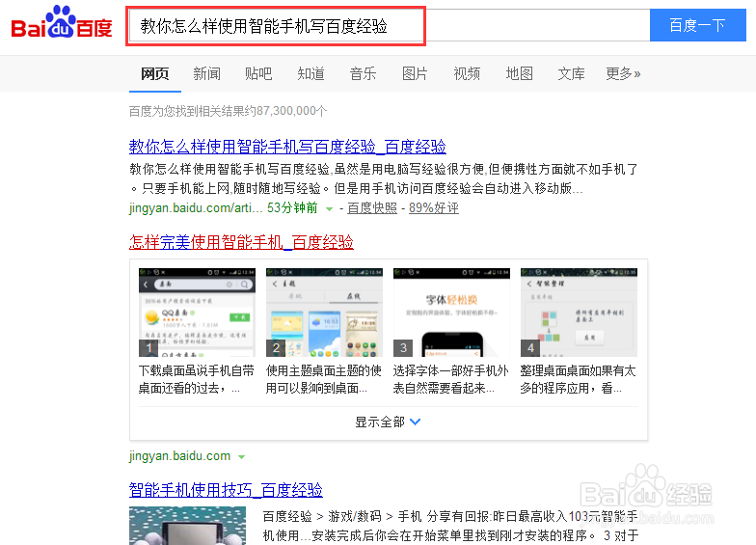Open thumbnail 1 showing QQ桌面 download
756x545 pixels.
coord(197,313)
